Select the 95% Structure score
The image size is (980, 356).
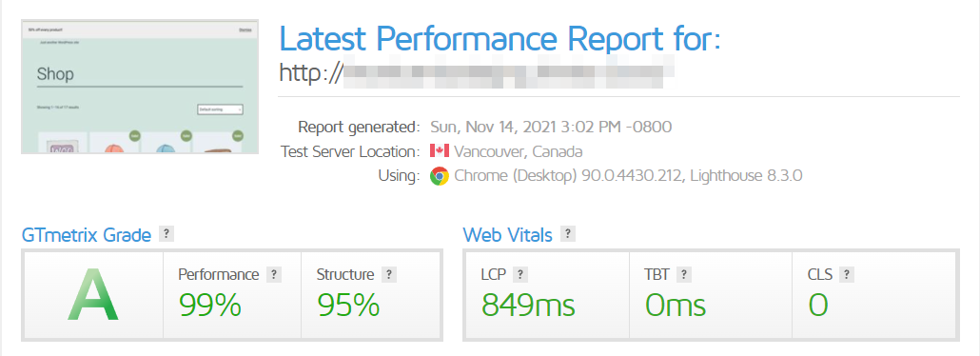[348, 306]
